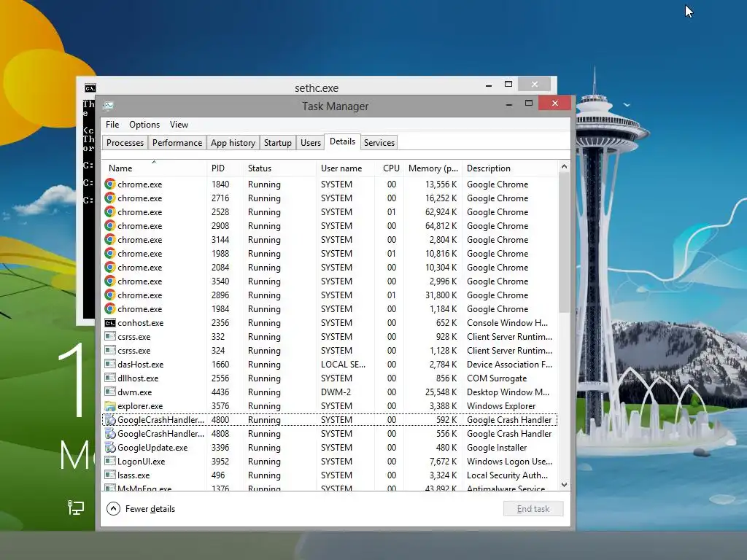Sort by CPU column header
This screenshot has width=747, height=560.
click(x=391, y=168)
